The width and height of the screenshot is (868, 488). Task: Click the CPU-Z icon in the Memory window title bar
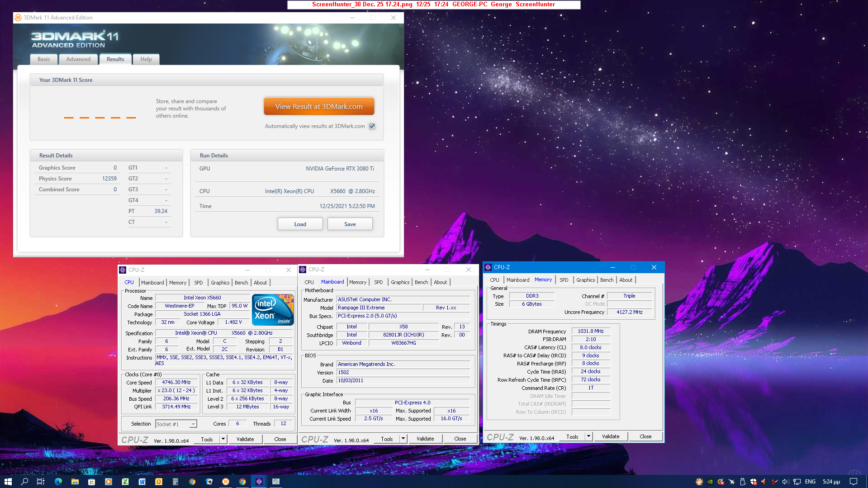click(x=488, y=267)
